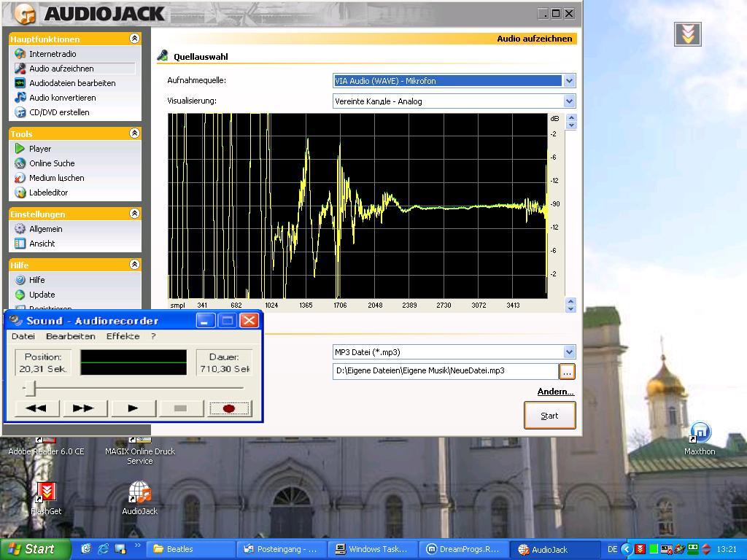Switch to the DreamProgs taskbar window
747x560 pixels.
coord(463,549)
